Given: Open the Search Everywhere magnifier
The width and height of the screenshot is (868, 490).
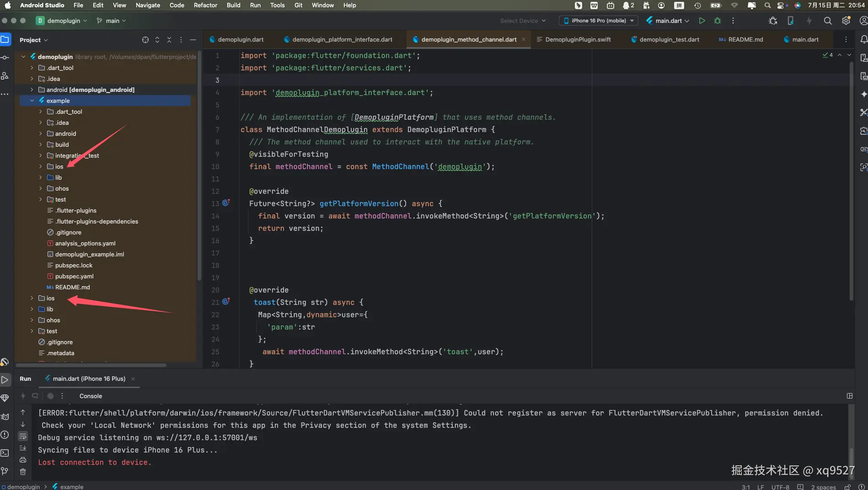Looking at the screenshot, I should pos(827,21).
